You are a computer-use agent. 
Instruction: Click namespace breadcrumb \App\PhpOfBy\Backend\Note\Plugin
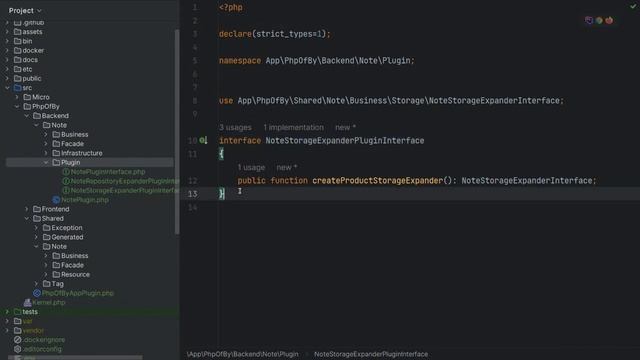tap(242, 354)
